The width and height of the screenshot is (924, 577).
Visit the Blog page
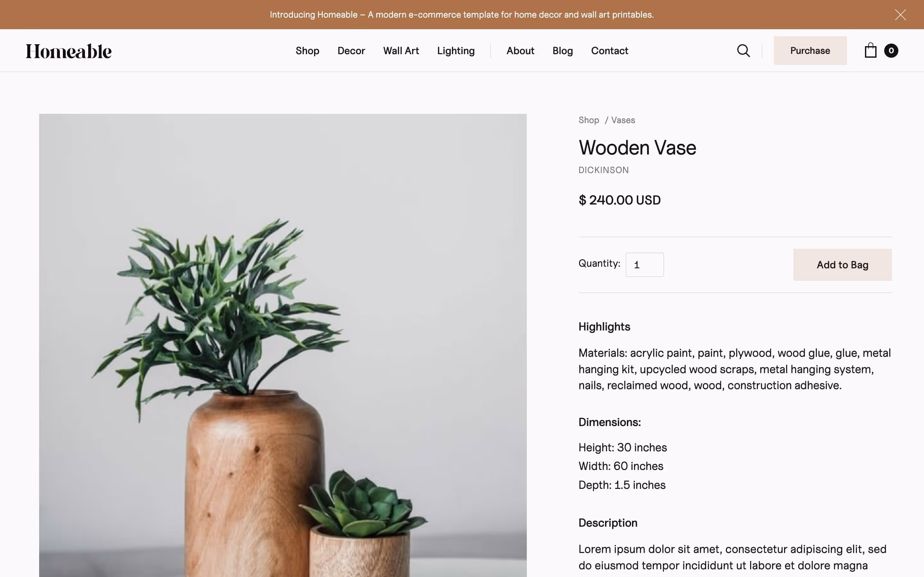[562, 51]
